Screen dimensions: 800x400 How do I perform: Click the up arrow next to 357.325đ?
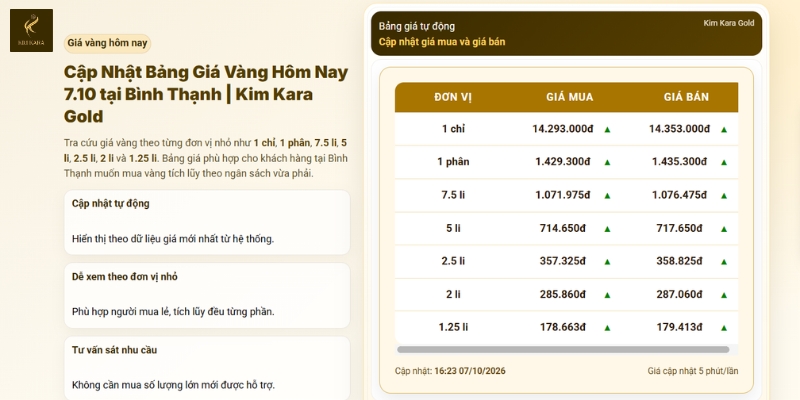(607, 262)
